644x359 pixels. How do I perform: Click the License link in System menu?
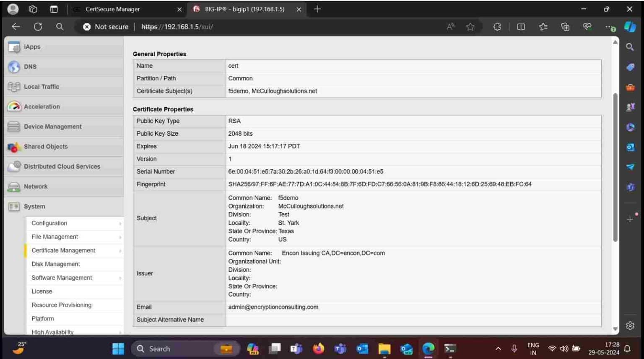click(x=42, y=292)
